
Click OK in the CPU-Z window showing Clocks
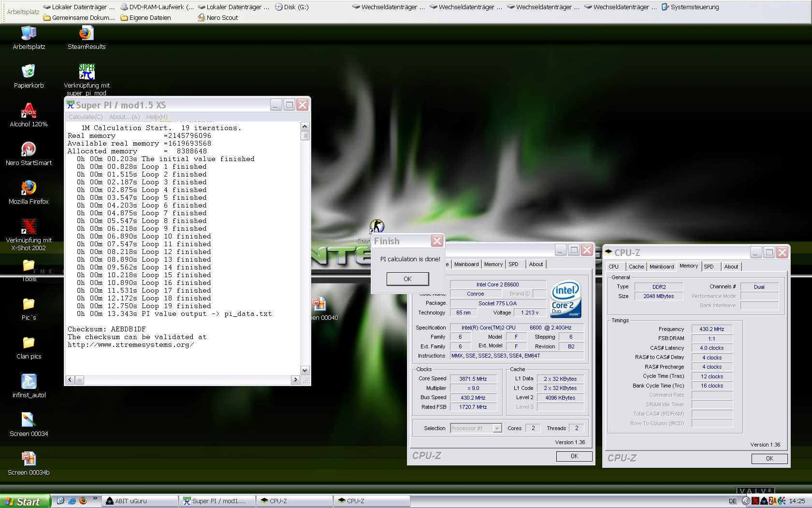tap(574, 456)
